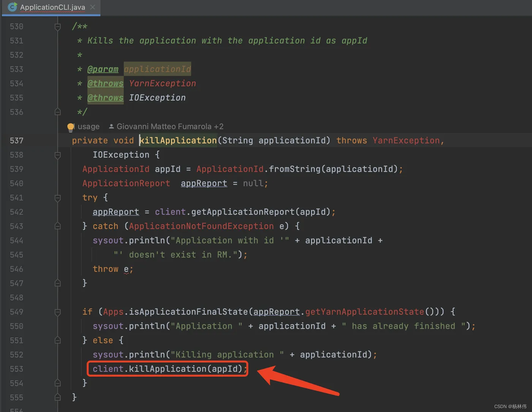Click the Java class icon on ApplicationCLI.java tab

(13, 7)
